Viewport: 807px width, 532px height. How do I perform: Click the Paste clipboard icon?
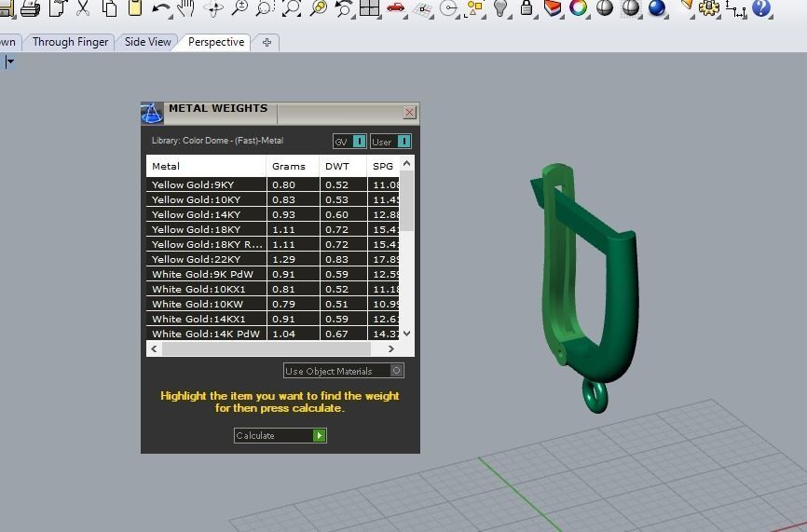click(x=135, y=8)
